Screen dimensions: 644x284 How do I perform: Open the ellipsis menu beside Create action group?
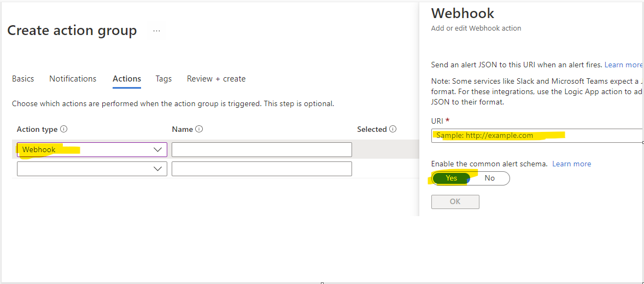157,31
